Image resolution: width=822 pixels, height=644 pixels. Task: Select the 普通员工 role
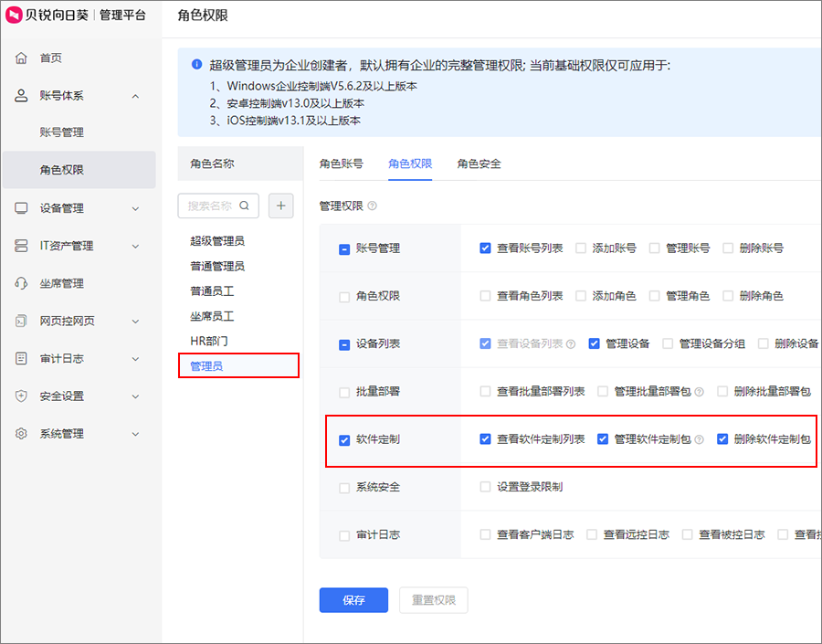212,291
